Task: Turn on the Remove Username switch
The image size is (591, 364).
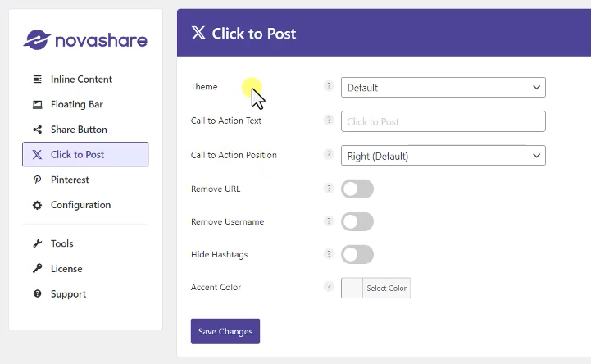Action: [x=357, y=222]
